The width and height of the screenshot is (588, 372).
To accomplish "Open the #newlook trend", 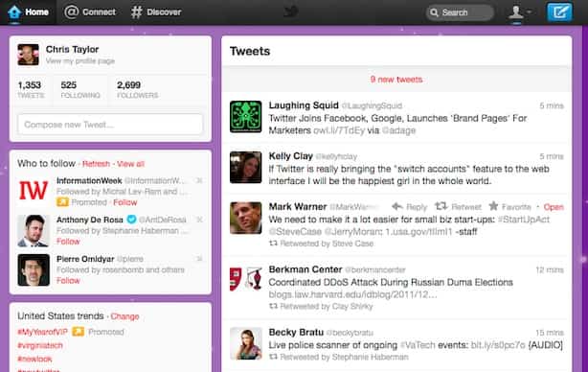I will tap(34, 360).
